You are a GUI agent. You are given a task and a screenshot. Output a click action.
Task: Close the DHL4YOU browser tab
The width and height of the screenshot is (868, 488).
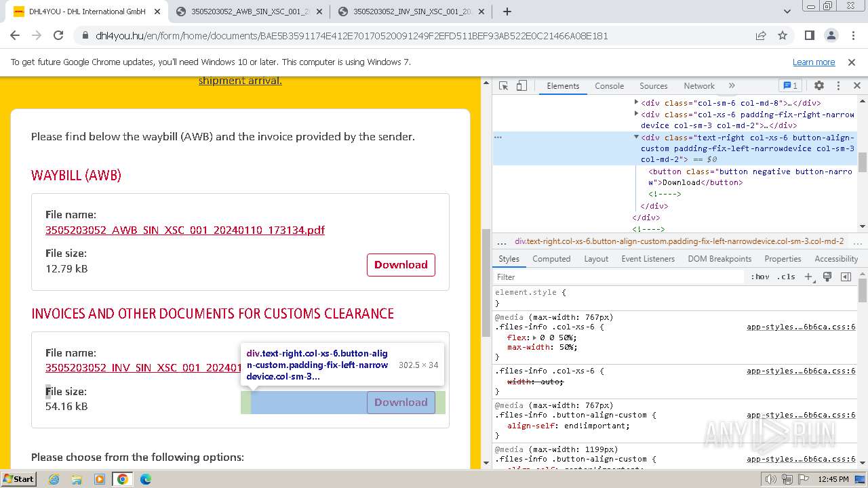tap(157, 12)
